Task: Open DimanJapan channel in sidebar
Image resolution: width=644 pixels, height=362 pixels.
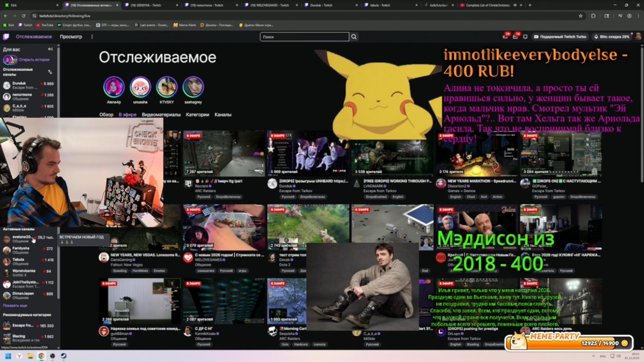Action: [28, 295]
